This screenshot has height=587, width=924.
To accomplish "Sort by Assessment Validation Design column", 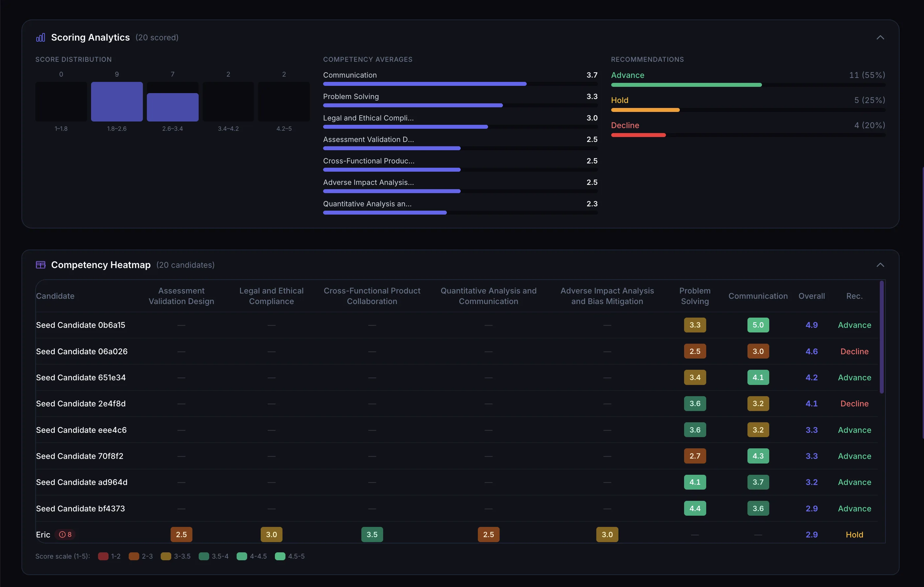I will coord(181,296).
